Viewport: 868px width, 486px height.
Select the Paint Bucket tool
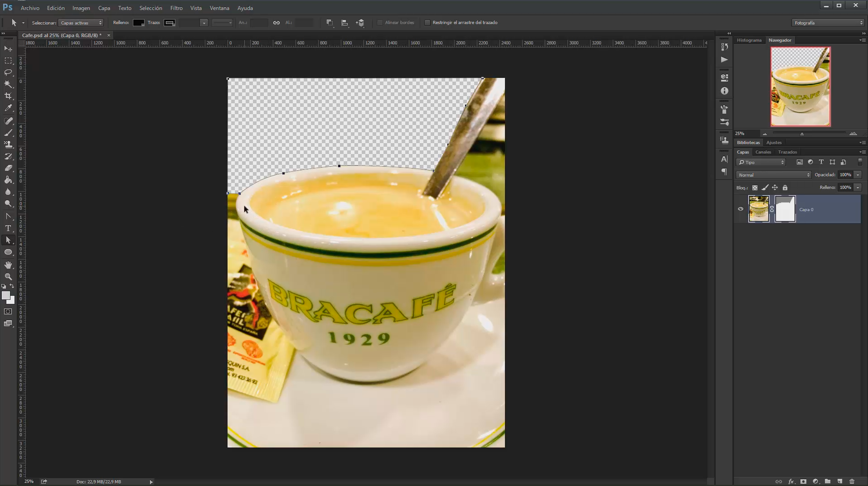[x=8, y=180]
